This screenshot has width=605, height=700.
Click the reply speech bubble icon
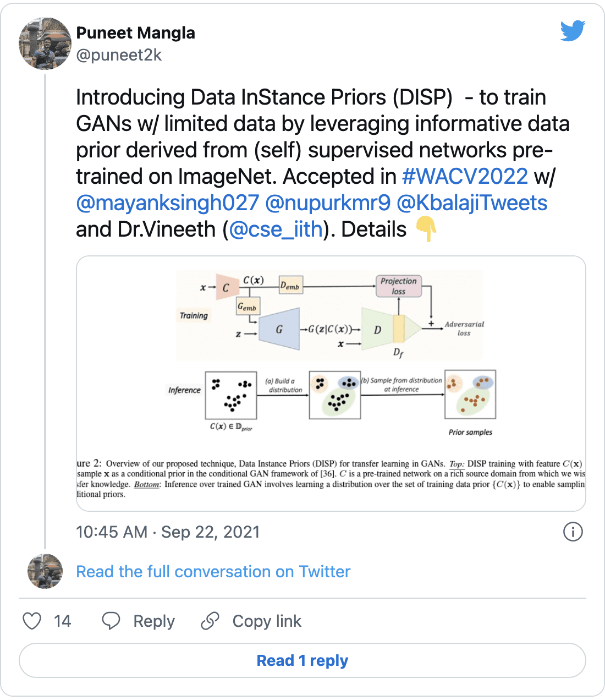click(111, 621)
